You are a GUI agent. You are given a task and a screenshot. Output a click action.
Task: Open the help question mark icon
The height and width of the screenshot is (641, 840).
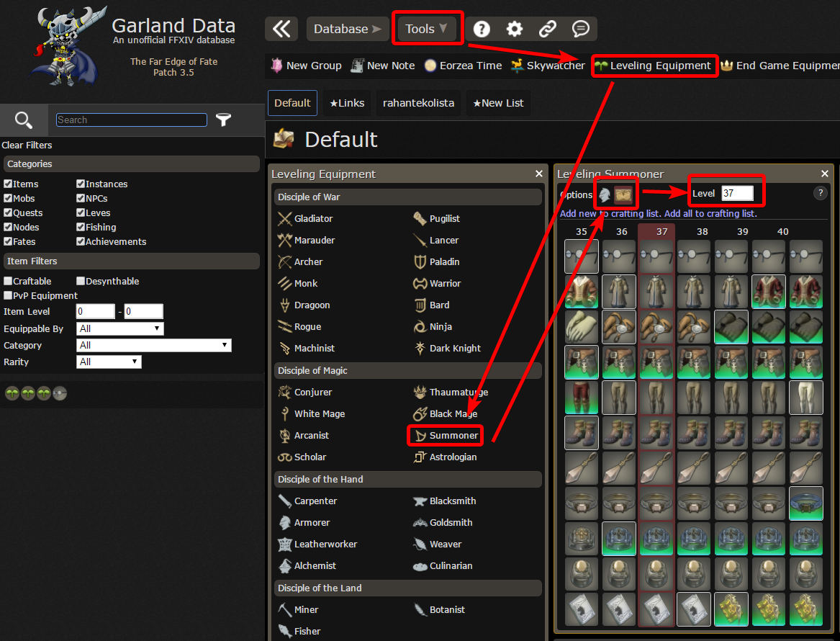click(x=481, y=28)
